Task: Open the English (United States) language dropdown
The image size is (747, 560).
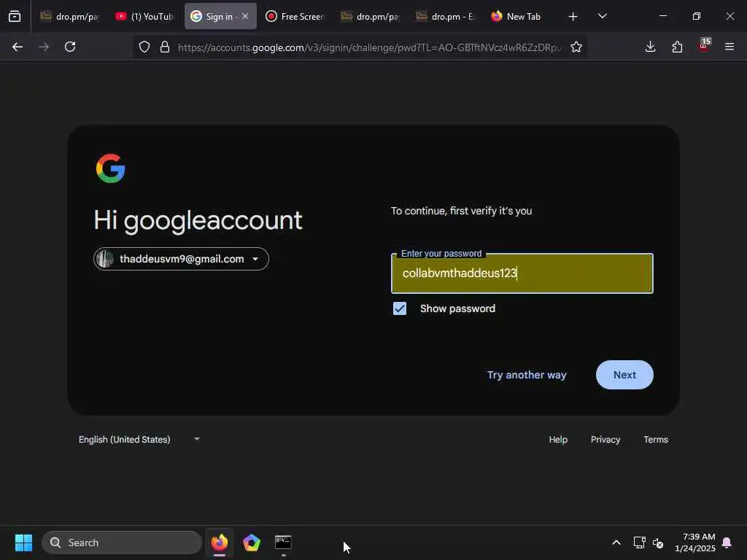Action: point(139,440)
